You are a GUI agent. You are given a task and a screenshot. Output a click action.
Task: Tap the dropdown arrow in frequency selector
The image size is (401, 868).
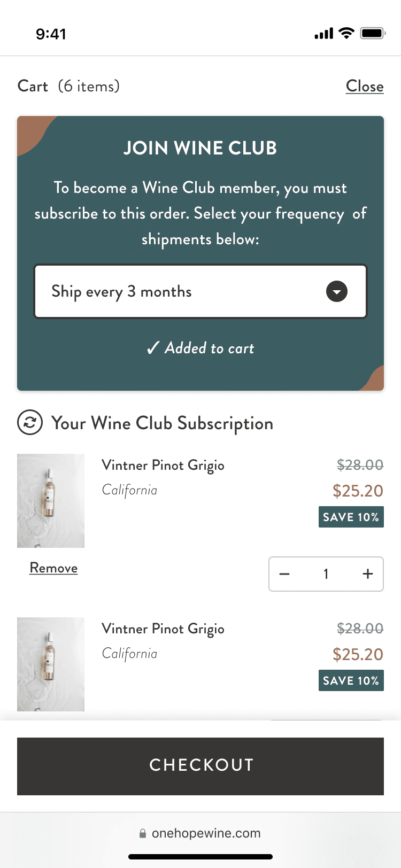337,292
